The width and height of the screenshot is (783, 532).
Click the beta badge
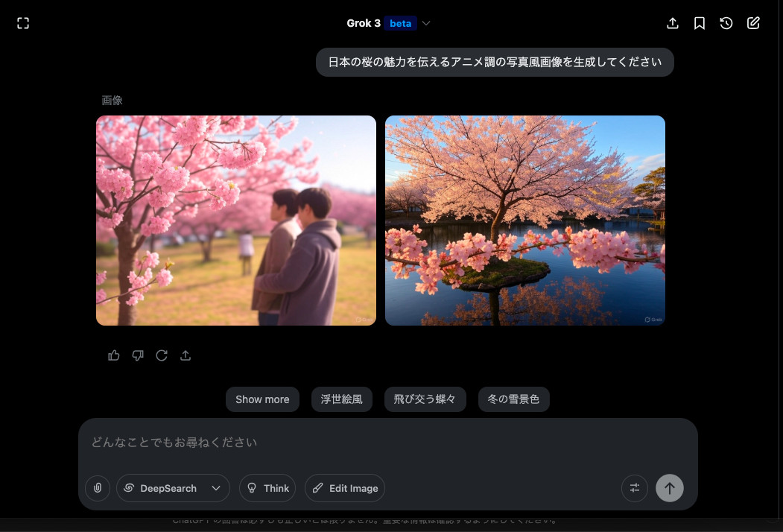(x=401, y=24)
